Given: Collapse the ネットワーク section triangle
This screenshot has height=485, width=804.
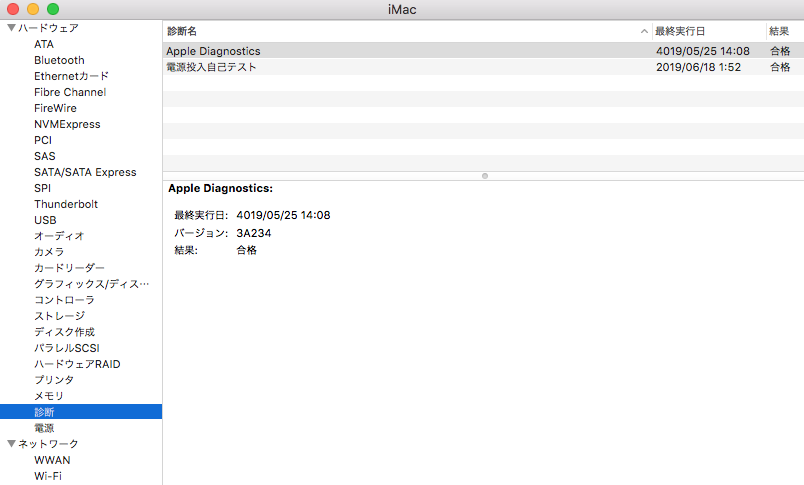Looking at the screenshot, I should click(11, 444).
